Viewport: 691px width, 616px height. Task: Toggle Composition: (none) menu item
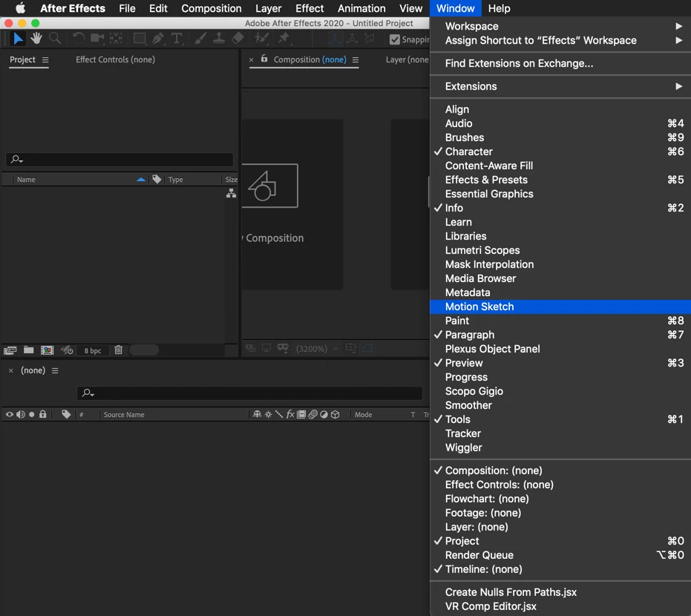(560, 471)
